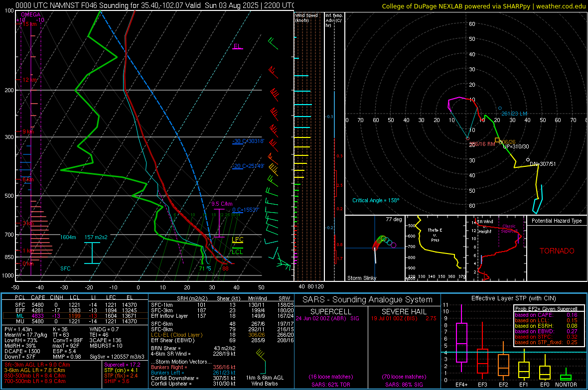Image resolution: width=588 pixels, height=390 pixels.
Task: Click the '24 Jun 02 00Z (ABR)' analogue
Action: pos(322,318)
